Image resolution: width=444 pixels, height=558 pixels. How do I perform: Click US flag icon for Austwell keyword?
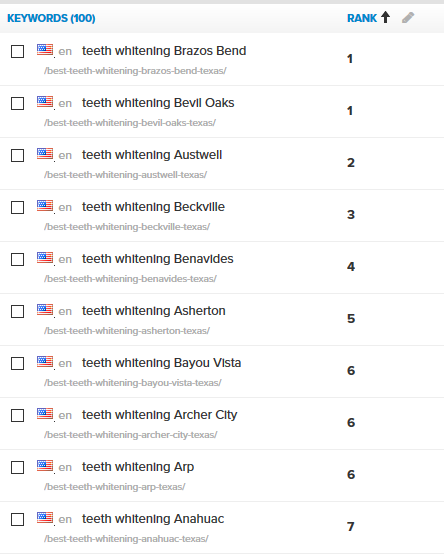click(45, 153)
